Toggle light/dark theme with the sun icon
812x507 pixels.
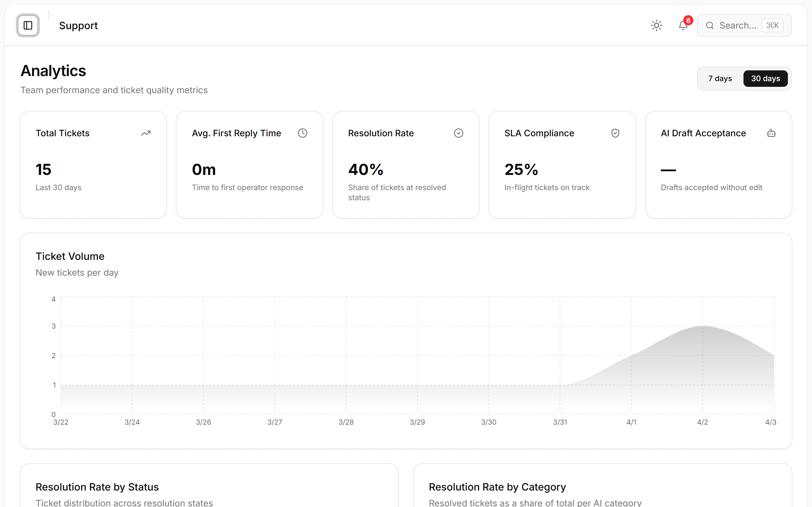[x=656, y=25]
